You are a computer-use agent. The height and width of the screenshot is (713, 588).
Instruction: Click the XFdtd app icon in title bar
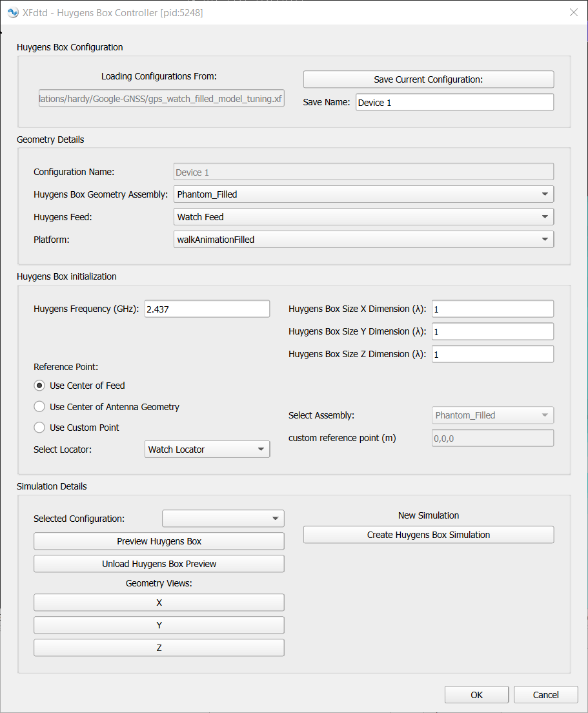coord(13,13)
